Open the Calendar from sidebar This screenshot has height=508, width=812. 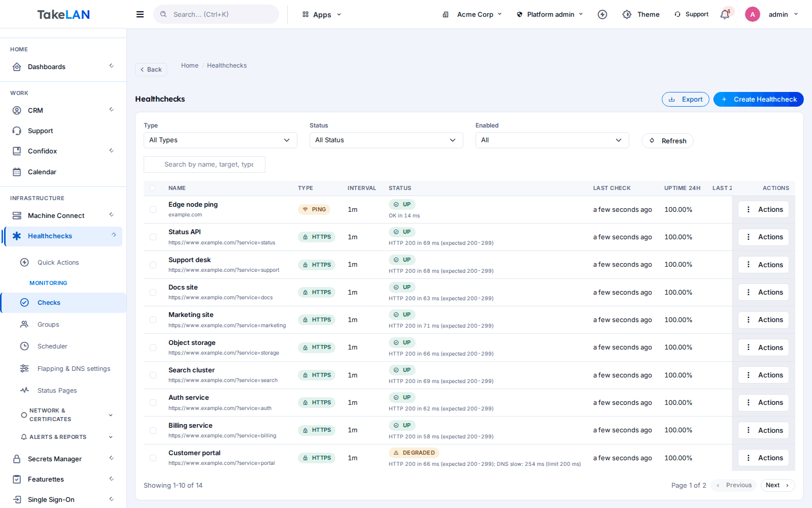click(x=42, y=172)
